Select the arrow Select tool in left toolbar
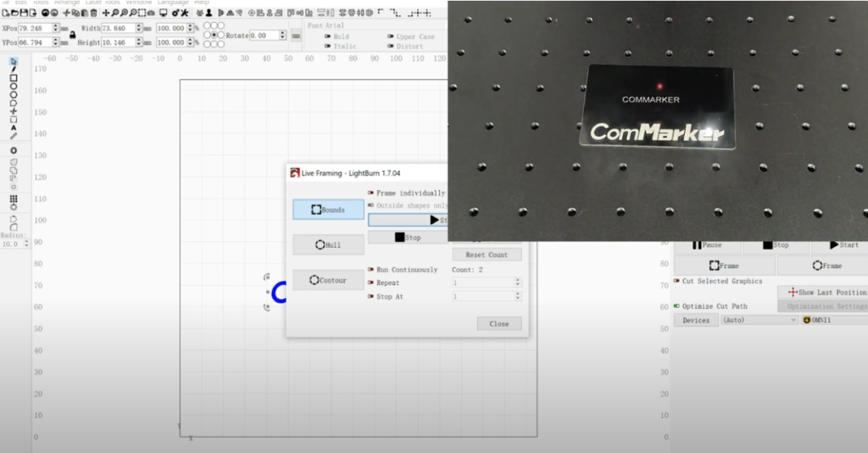This screenshot has height=453, width=868. [14, 61]
